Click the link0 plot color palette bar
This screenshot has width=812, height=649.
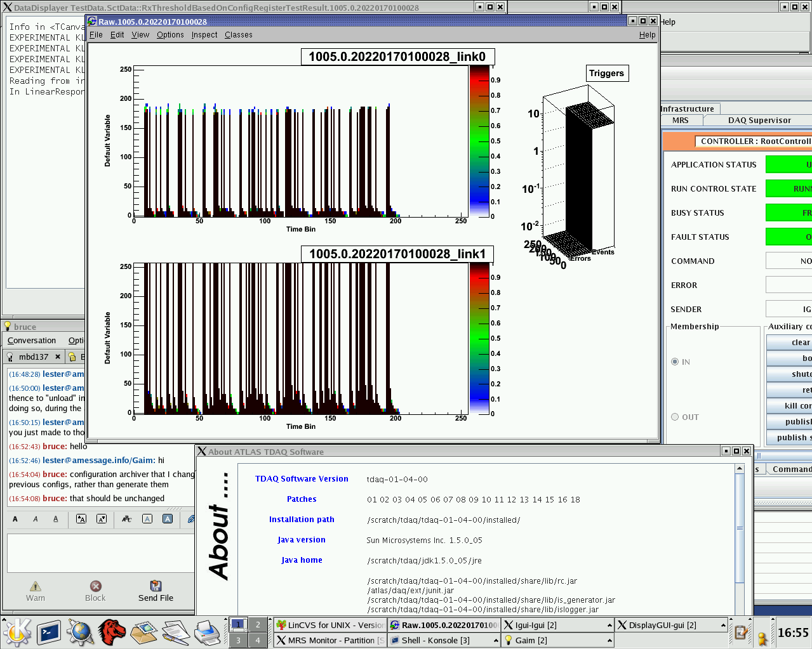pos(479,141)
